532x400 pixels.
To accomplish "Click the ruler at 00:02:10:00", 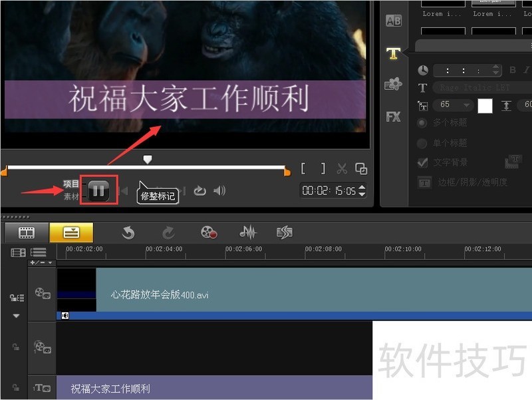I will pos(403,249).
